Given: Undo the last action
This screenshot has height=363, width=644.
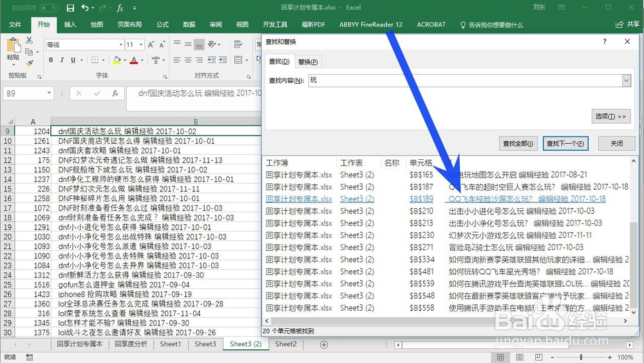Looking at the screenshot, I should point(85,8).
